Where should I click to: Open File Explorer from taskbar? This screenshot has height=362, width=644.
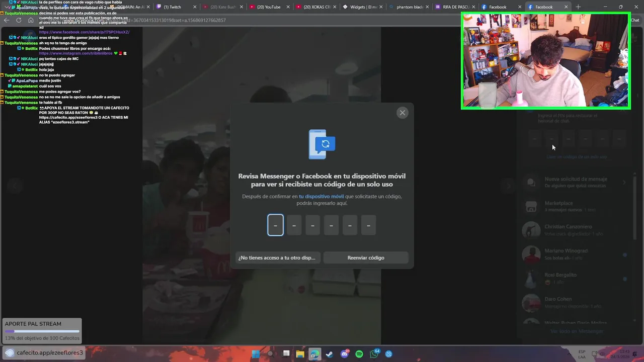pyautogui.click(x=300, y=354)
